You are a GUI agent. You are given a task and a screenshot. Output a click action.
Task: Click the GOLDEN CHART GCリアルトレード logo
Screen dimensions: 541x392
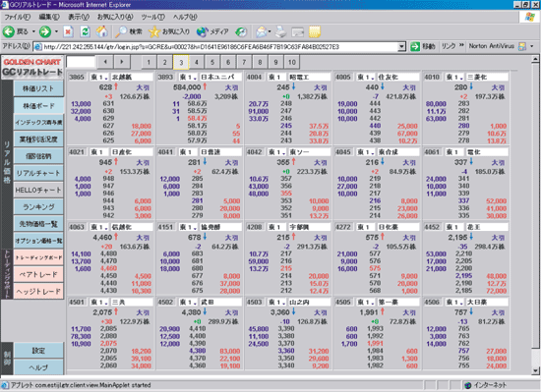[32, 67]
